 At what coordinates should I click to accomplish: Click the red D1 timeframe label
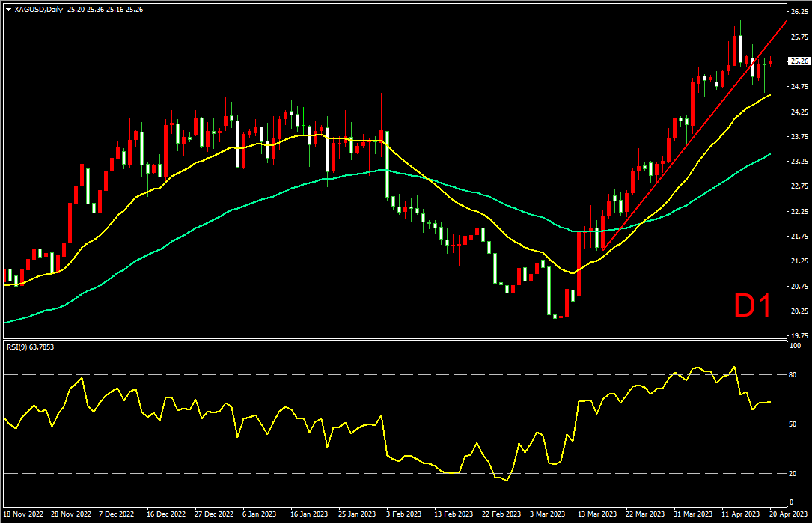752,305
